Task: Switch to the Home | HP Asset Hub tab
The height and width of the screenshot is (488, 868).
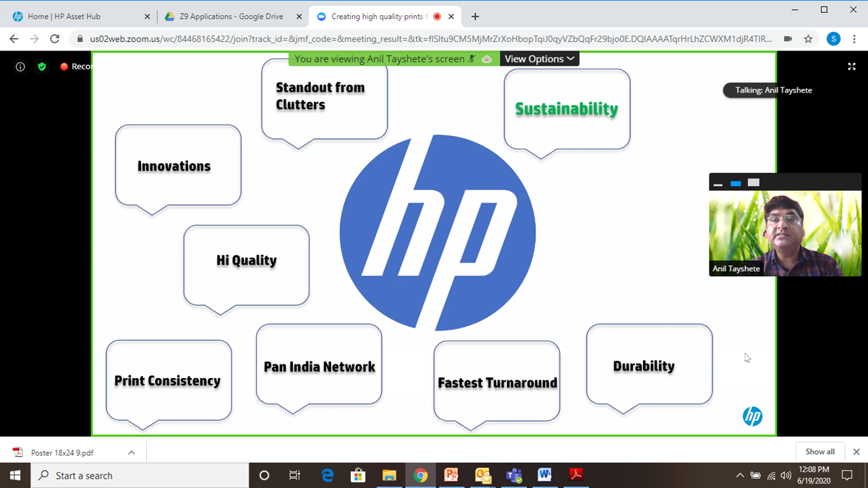Action: pyautogui.click(x=80, y=17)
